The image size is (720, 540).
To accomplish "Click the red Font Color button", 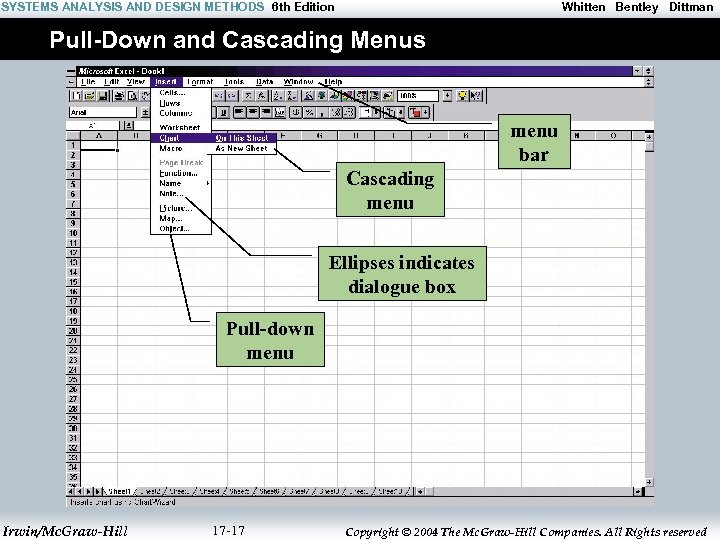I will coord(415,112).
